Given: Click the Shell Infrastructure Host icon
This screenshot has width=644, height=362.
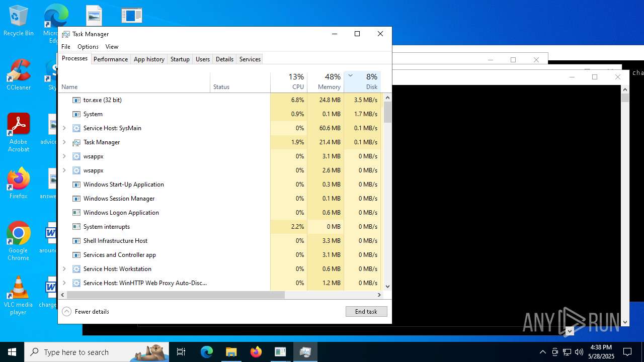Looking at the screenshot, I should click(x=76, y=241).
